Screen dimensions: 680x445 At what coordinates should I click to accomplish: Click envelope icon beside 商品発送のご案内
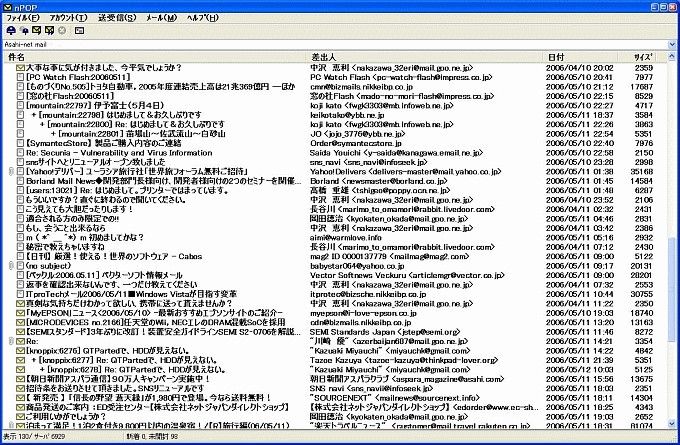click(20, 407)
